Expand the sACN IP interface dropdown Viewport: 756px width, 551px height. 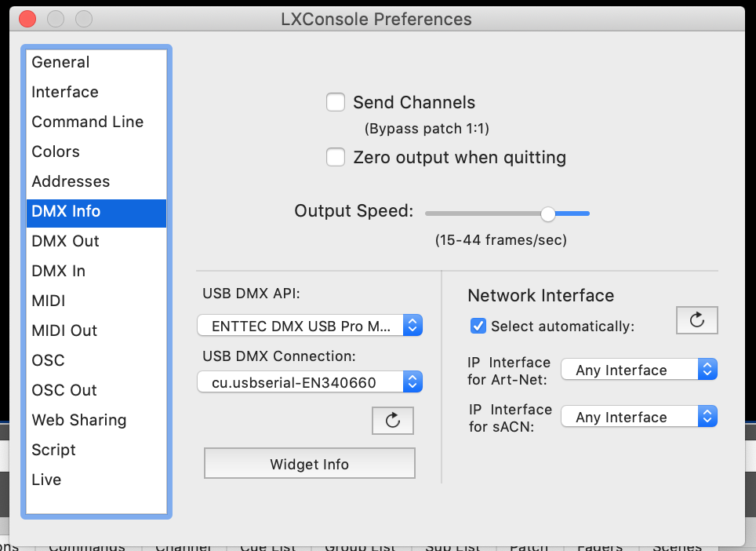[639, 416]
